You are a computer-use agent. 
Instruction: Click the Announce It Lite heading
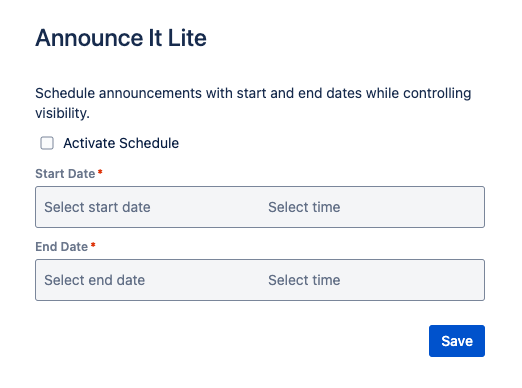(x=121, y=38)
